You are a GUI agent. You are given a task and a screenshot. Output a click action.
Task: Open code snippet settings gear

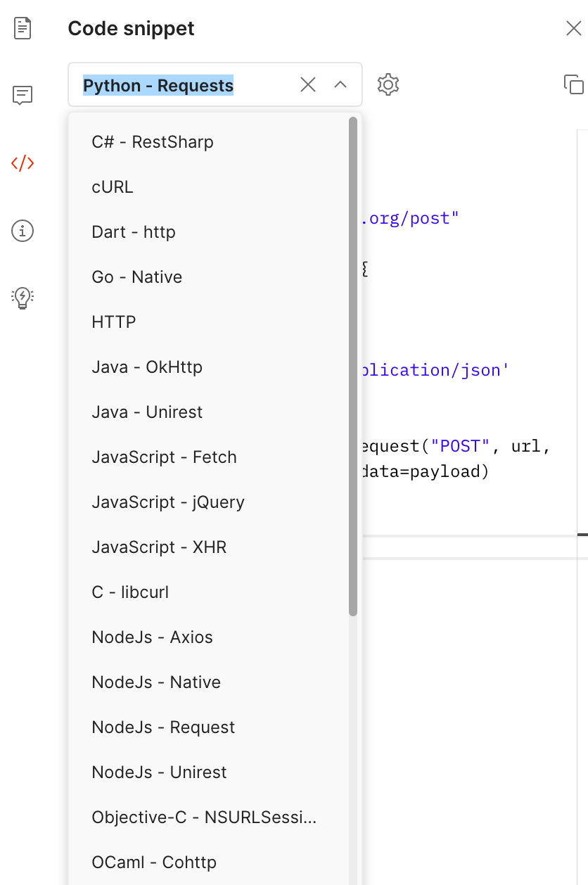(388, 84)
